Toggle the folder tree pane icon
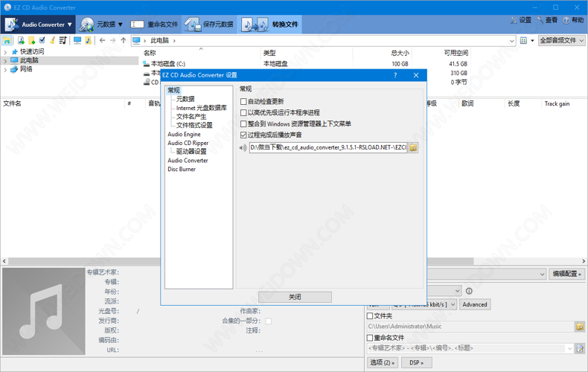This screenshot has height=372, width=588. (x=7, y=40)
